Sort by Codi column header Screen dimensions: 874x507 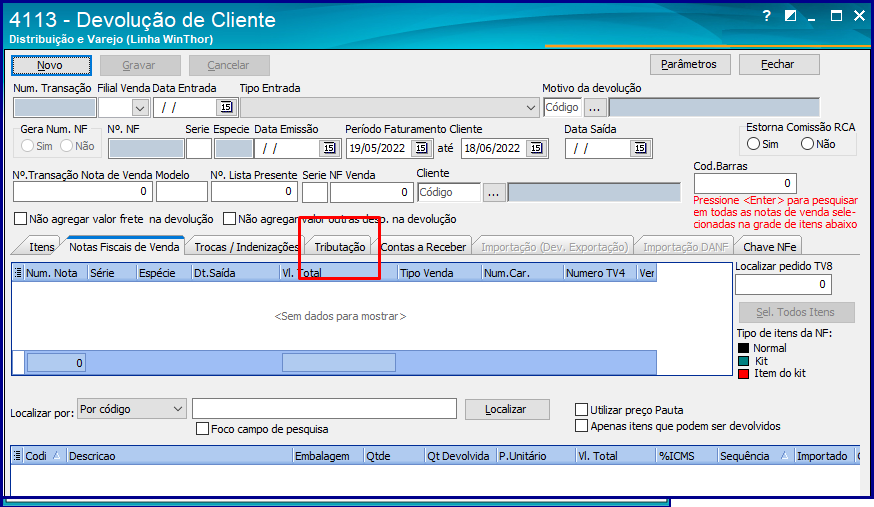43,456
